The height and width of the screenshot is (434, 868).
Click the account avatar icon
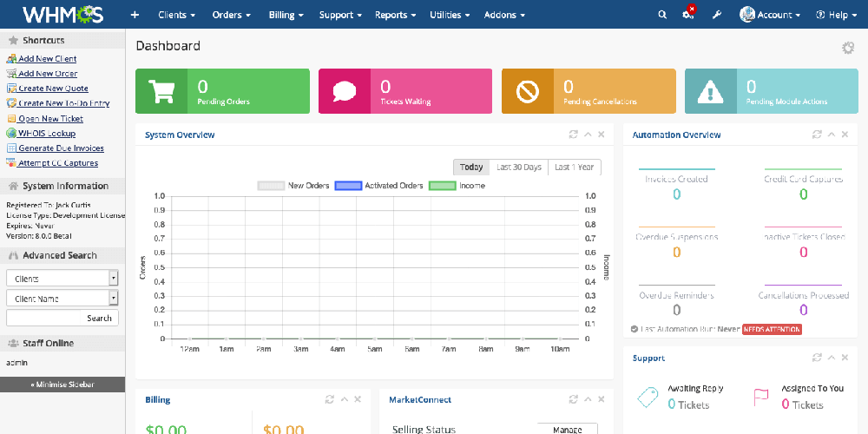[x=747, y=15]
